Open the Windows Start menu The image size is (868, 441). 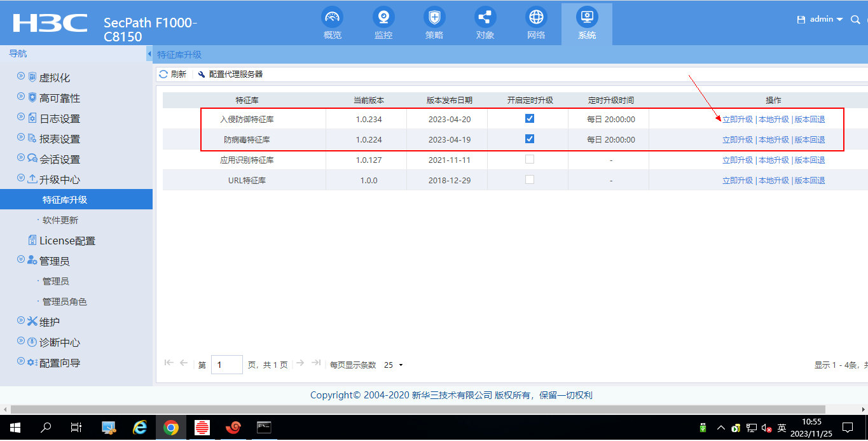pyautogui.click(x=14, y=427)
